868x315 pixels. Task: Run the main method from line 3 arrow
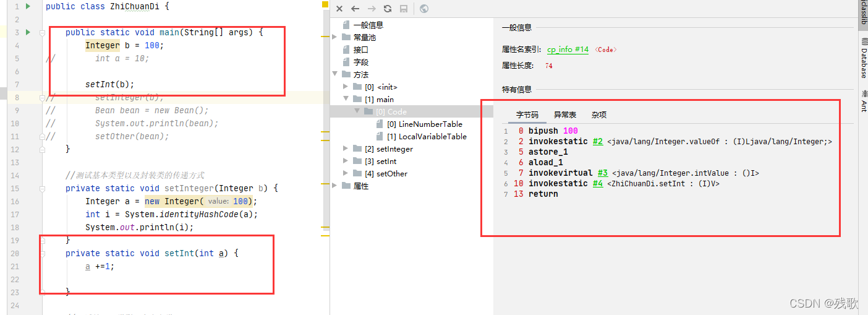point(28,32)
